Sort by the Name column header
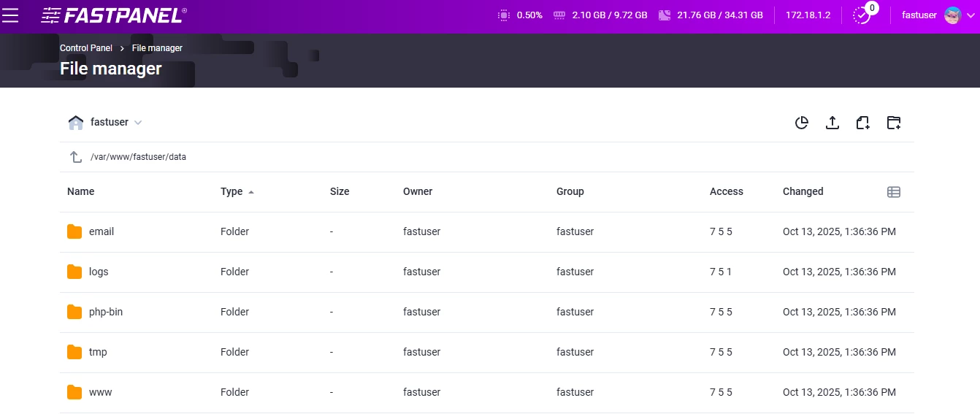Image resolution: width=980 pixels, height=414 pixels. coord(80,191)
